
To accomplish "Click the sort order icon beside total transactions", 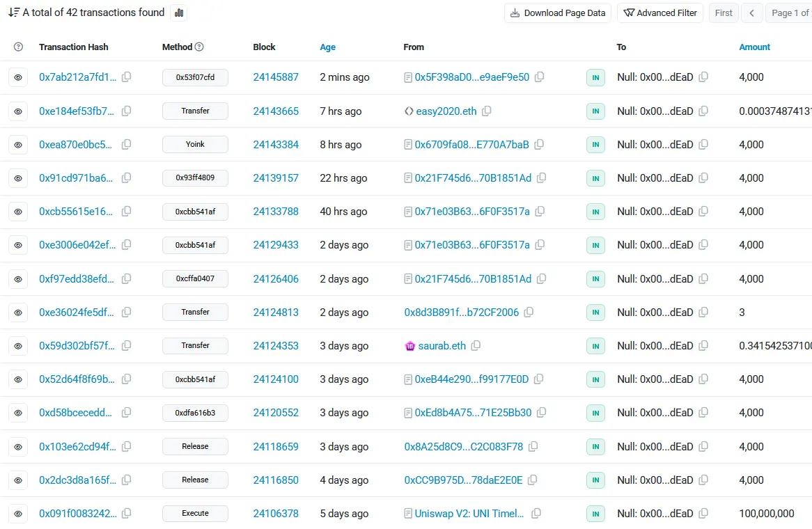I will tap(14, 13).
